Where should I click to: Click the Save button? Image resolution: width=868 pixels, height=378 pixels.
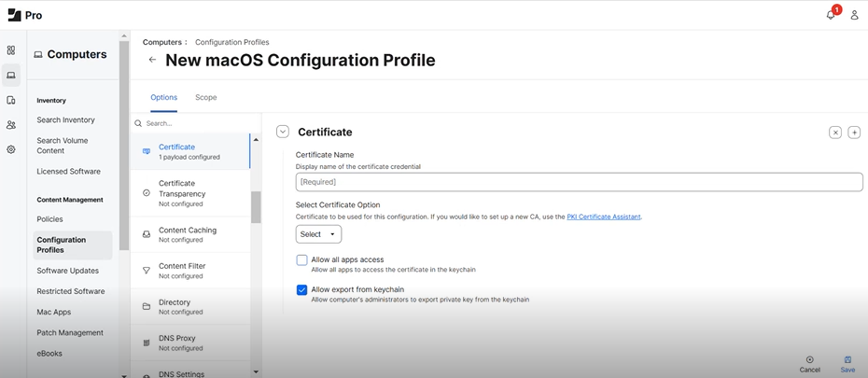847,364
